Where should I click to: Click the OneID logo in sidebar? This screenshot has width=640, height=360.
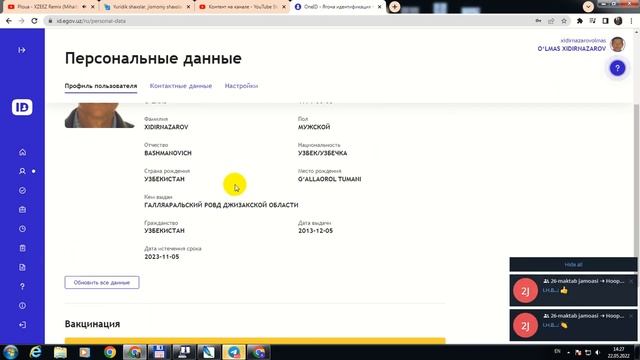pyautogui.click(x=22, y=107)
